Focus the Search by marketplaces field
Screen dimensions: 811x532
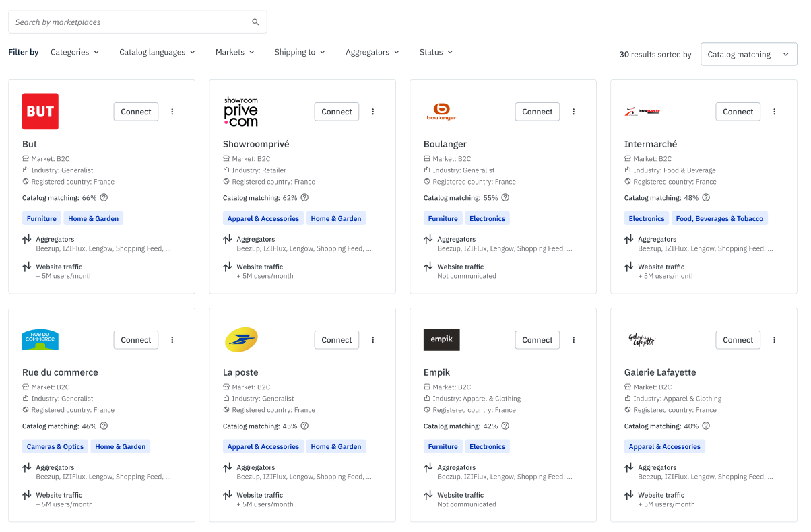click(128, 22)
